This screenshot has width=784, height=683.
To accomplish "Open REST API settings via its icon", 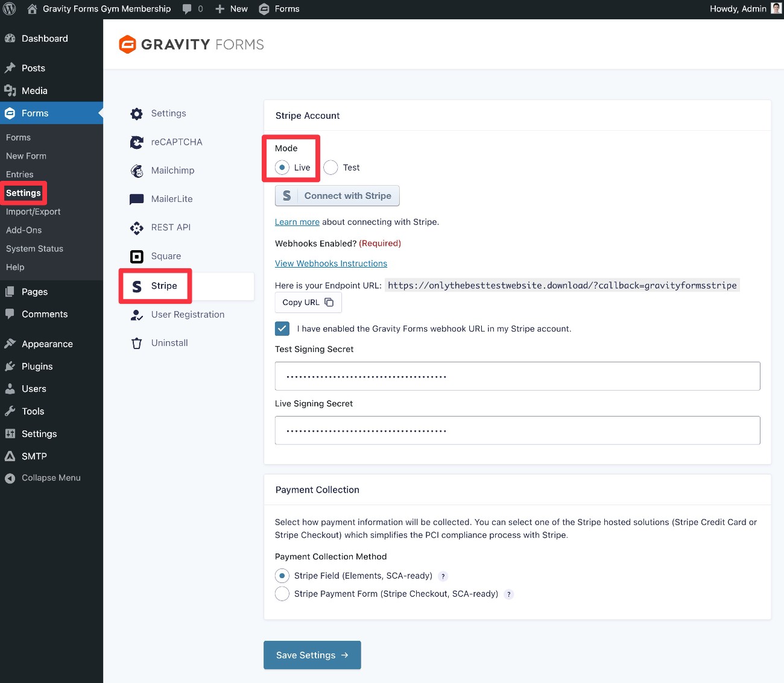I will point(136,227).
